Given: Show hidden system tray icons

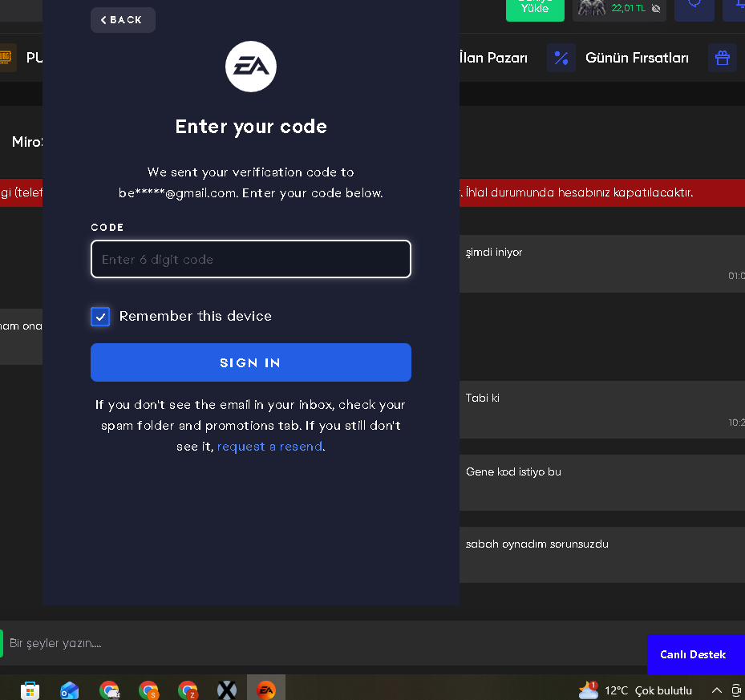Looking at the screenshot, I should [x=716, y=690].
